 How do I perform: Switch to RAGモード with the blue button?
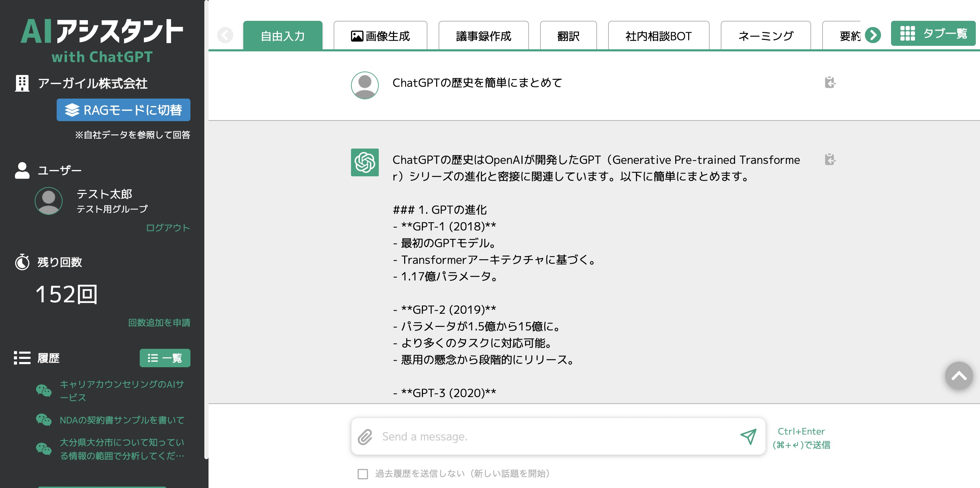[123, 110]
